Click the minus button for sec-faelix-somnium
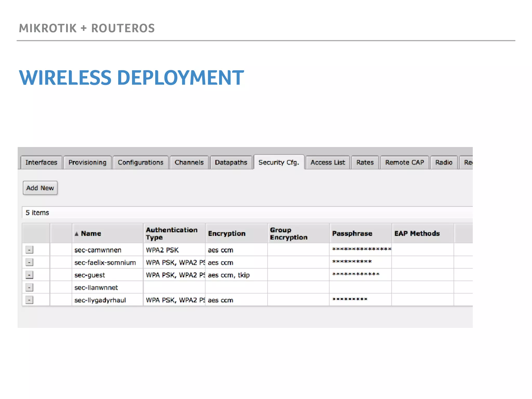The image size is (532, 399). [29, 262]
